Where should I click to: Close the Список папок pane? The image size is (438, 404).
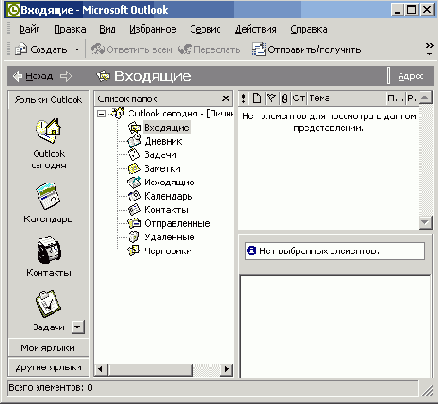pos(226,99)
